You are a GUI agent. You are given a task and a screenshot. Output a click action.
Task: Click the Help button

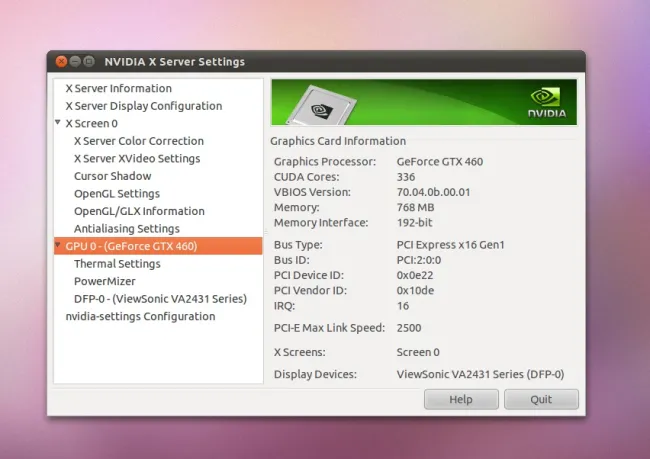click(461, 399)
